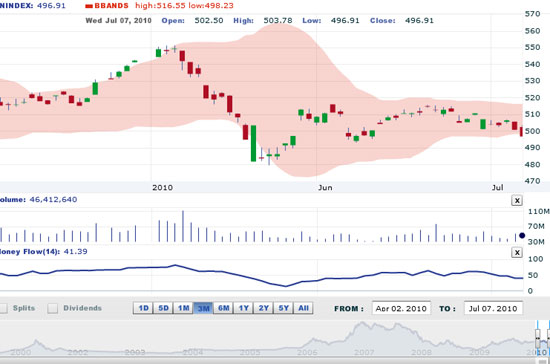
Task: Select the 2Y time range
Action: coord(263,308)
